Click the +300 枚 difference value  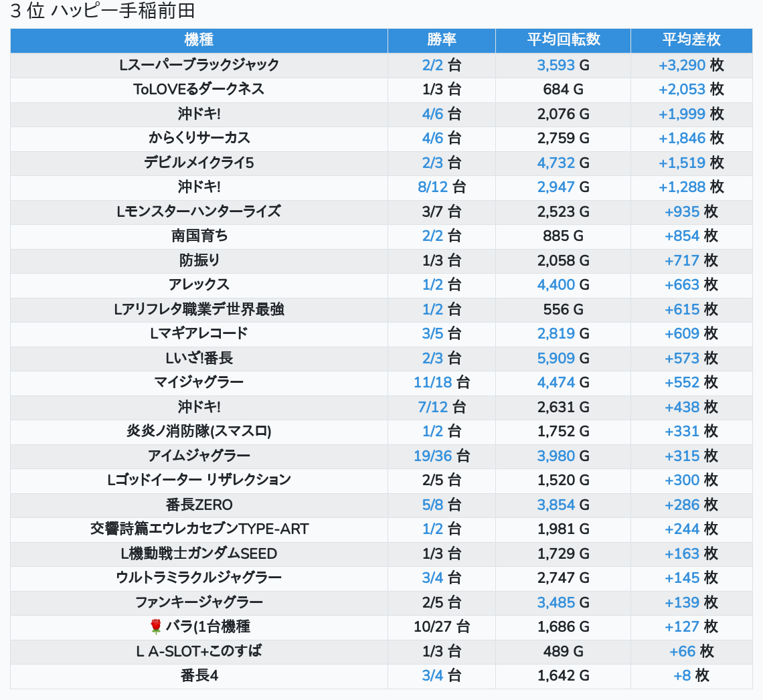pos(691,480)
